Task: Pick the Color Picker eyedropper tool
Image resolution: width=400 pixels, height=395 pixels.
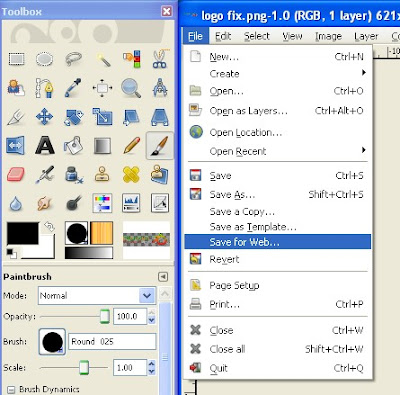Action: pyautogui.click(x=73, y=88)
